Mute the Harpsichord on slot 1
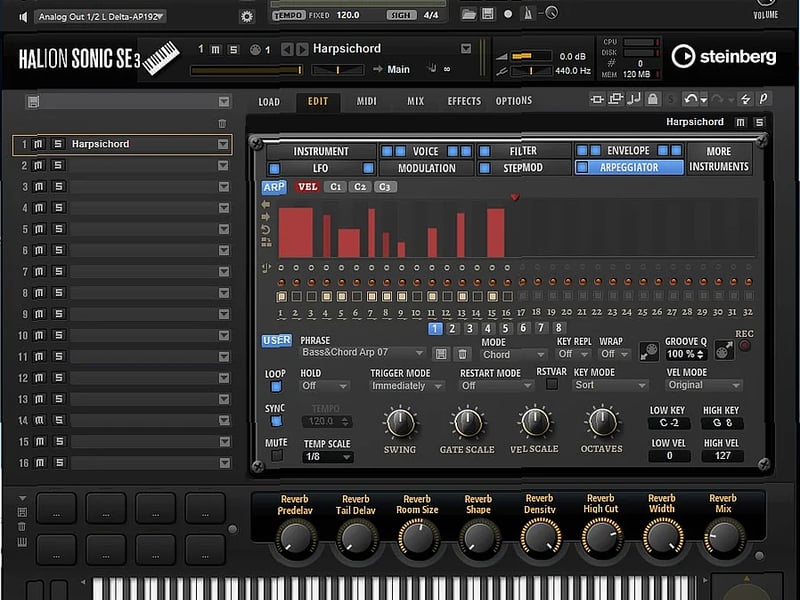Viewport: 800px width, 600px height. (37, 144)
